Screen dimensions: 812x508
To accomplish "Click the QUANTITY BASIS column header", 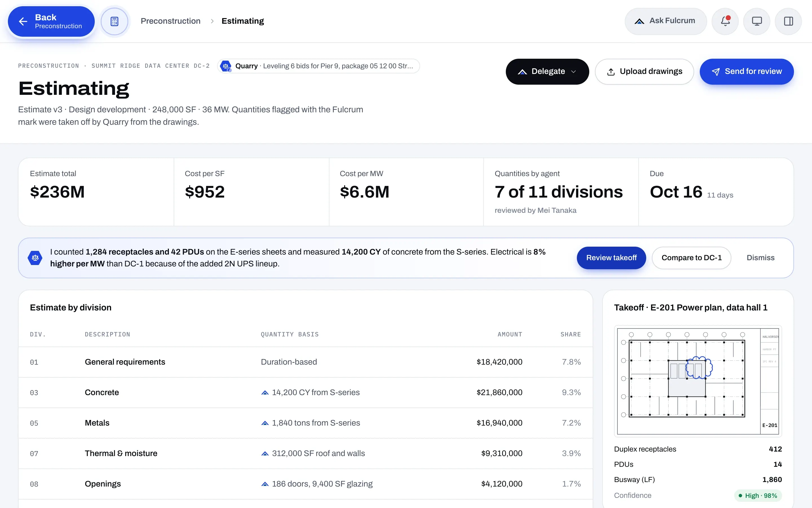I will click(x=290, y=334).
